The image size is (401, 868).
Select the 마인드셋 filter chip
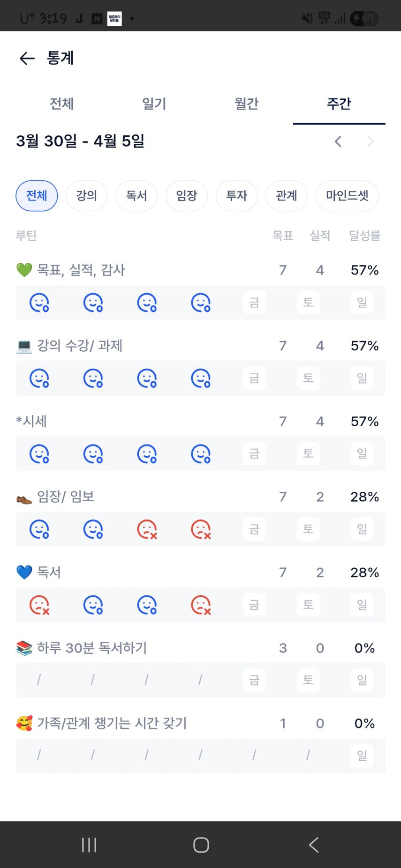(x=347, y=196)
